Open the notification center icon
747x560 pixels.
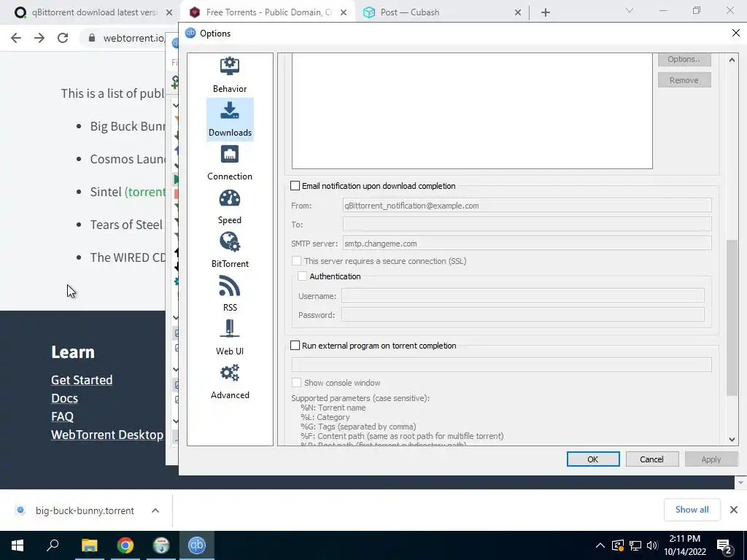pos(724,545)
